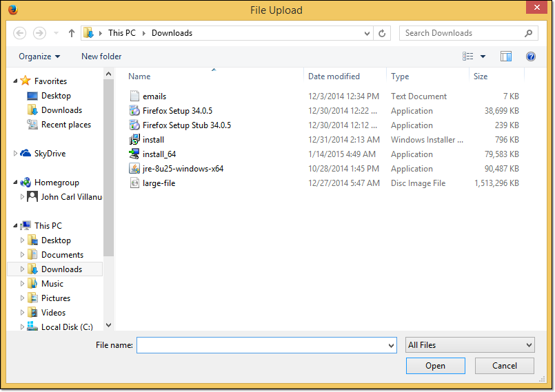This screenshot has height=392, width=555.
Task: Sort files by Date modified column
Action: pos(334,76)
